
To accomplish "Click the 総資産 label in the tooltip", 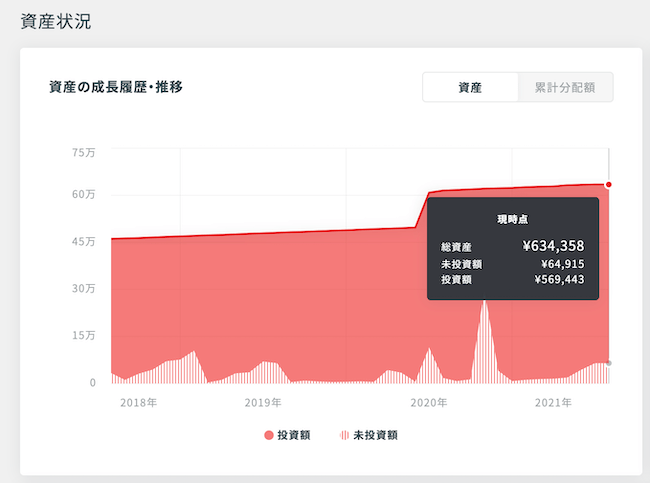I will pos(456,248).
